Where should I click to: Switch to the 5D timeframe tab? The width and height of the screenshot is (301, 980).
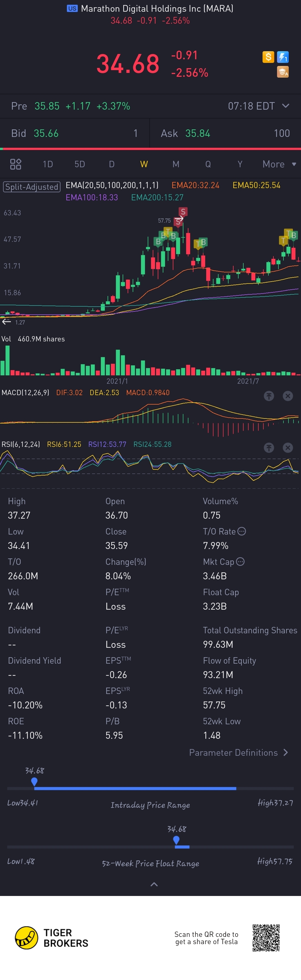point(80,164)
